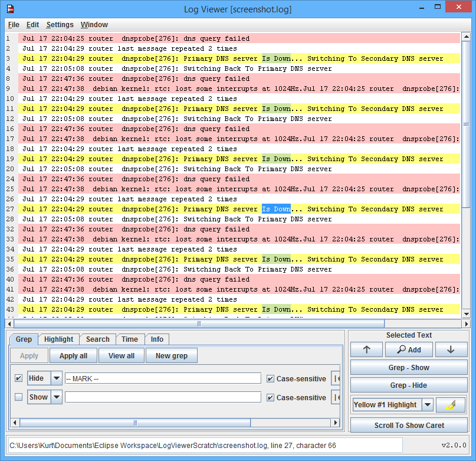This screenshot has height=461, width=476.
Task: Click the Grep - Hide button
Action: 408,385
